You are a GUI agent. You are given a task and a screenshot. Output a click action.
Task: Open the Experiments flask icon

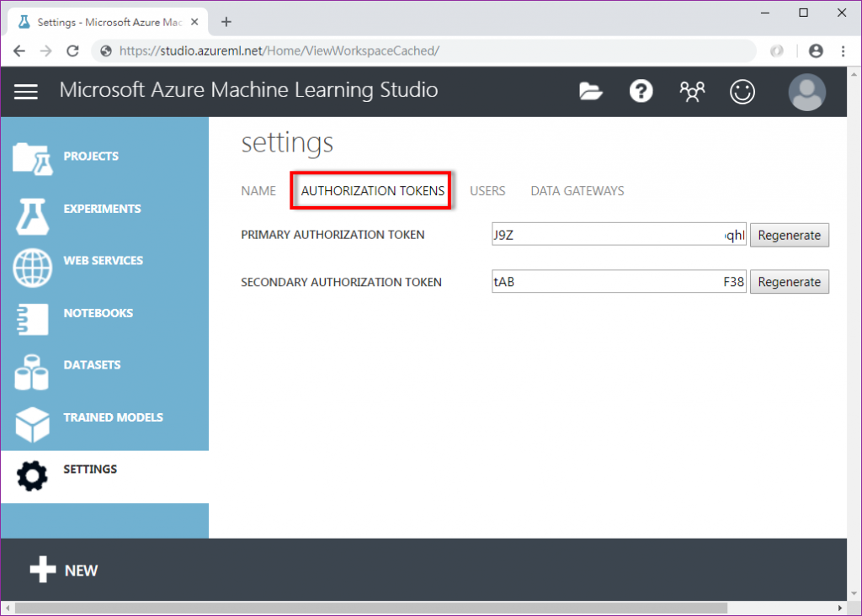coord(32,216)
